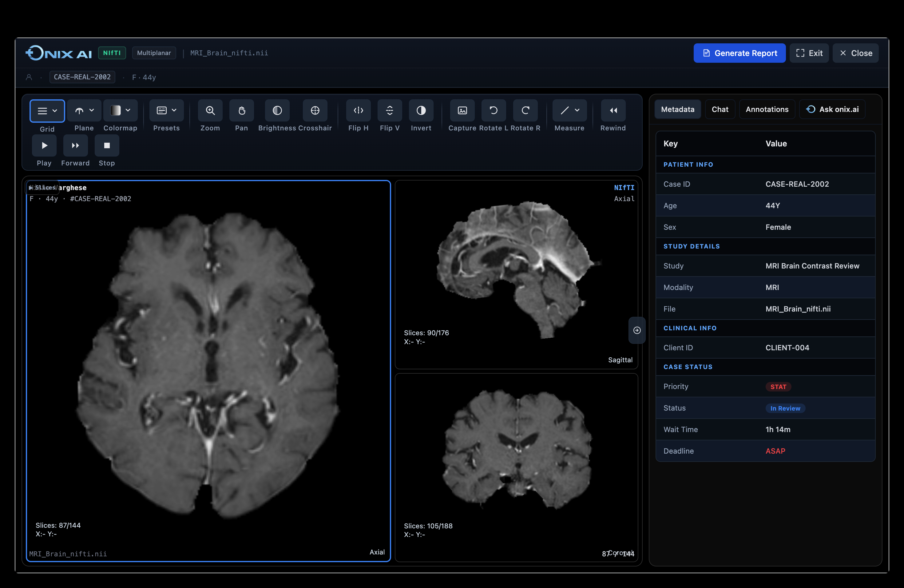Select the Measure tool

pyautogui.click(x=566, y=111)
